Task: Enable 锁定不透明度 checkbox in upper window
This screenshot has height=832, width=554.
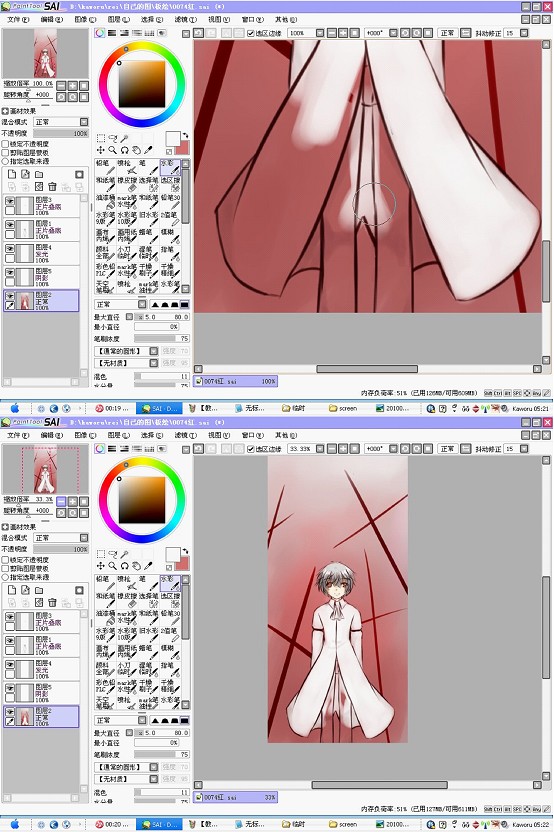Action: [x=6, y=144]
